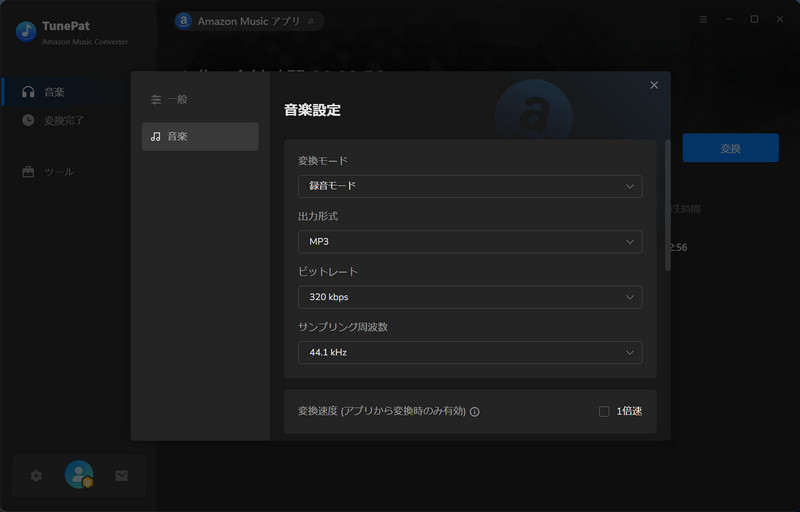Open the 変換完了 history sidebar item
The width and height of the screenshot is (800, 512).
coord(65,120)
